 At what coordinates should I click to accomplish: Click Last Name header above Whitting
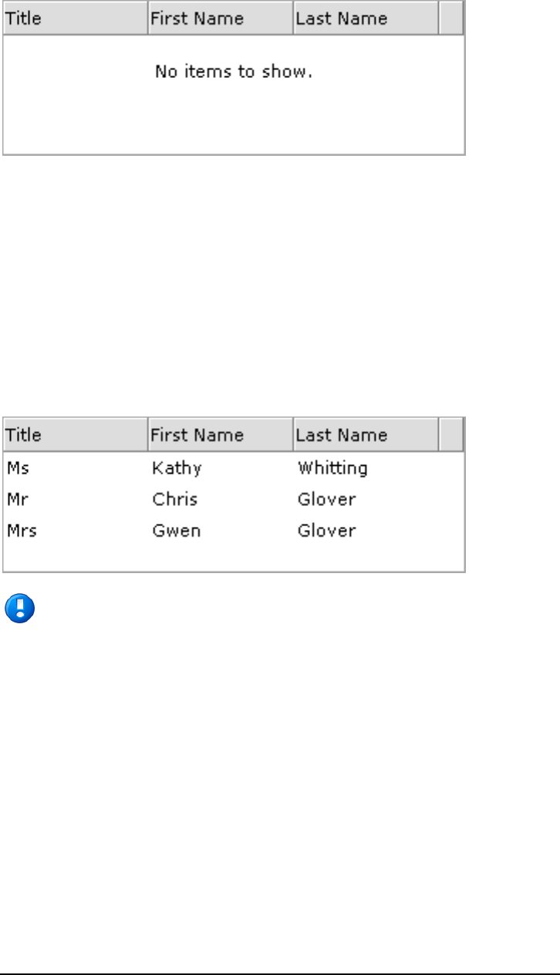(x=366, y=435)
